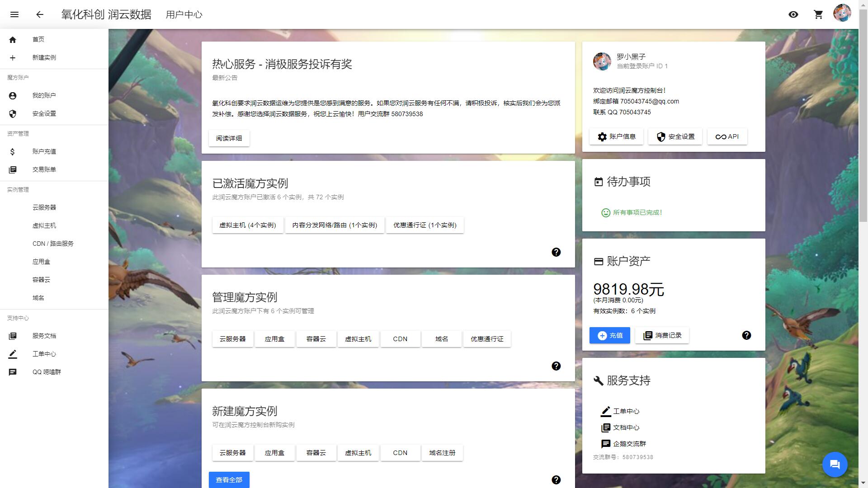Click 域名注册 button
This screenshot has height=488, width=868.
(x=442, y=453)
